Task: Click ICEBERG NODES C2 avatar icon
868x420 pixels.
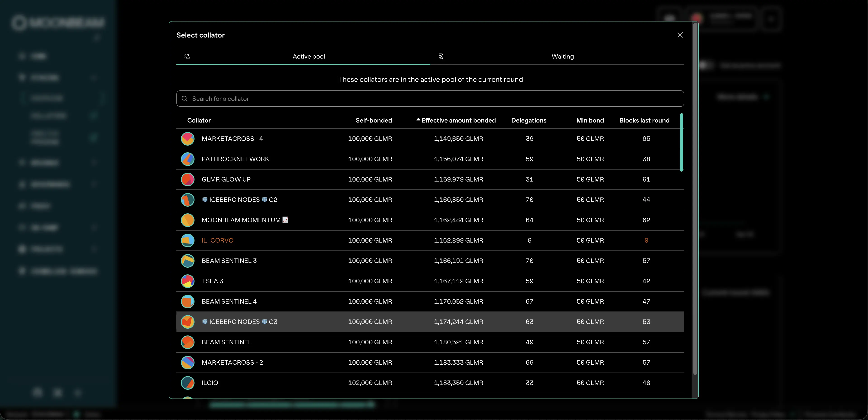Action: [188, 200]
